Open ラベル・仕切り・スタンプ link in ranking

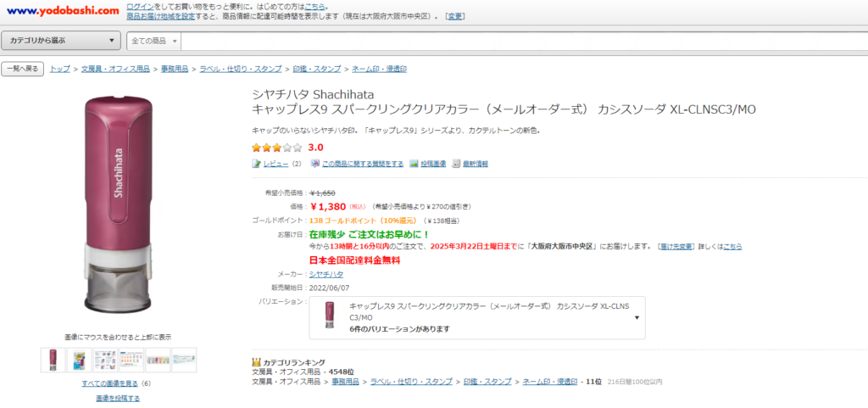click(411, 382)
